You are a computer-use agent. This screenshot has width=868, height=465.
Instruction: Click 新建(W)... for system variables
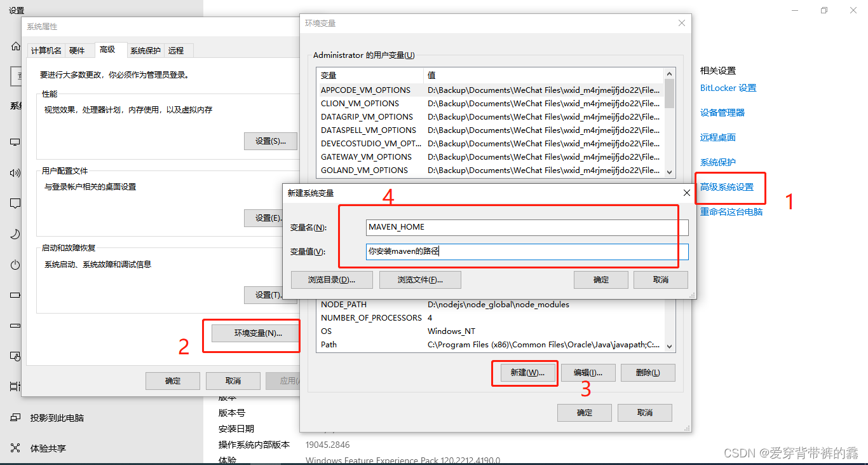tap(527, 373)
